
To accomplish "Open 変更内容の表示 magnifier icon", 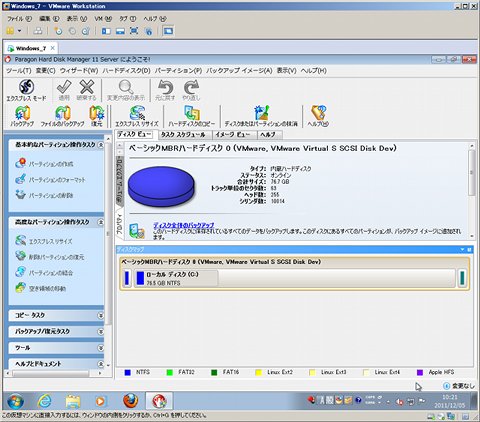I will pyautogui.click(x=126, y=87).
